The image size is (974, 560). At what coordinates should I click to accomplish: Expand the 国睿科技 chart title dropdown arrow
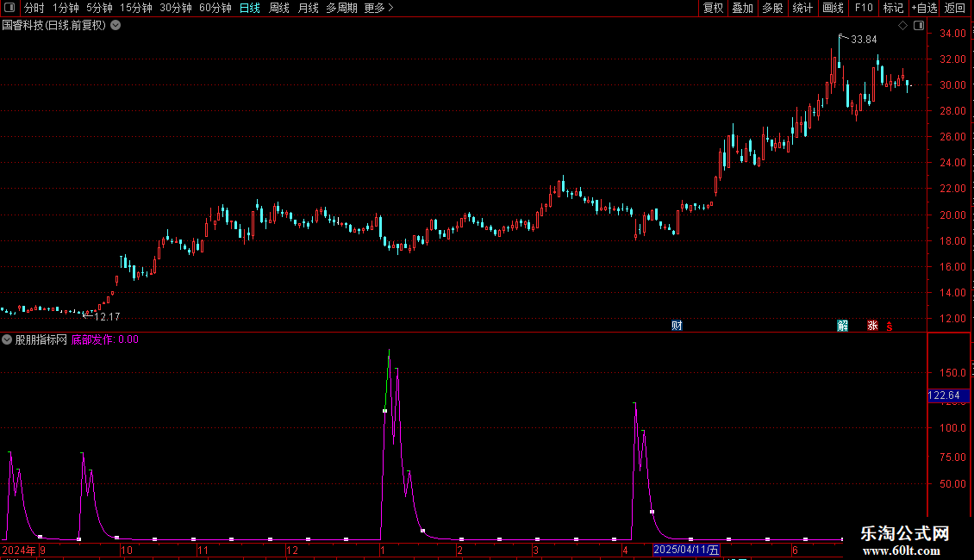(x=116, y=26)
